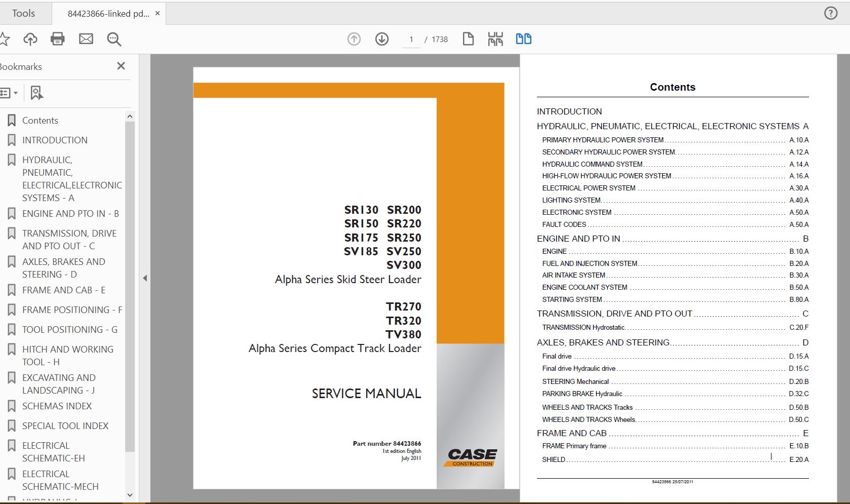Screen dimensions: 850x504
Task: Close the 84423866-linked pdf tab
Action: [158, 14]
